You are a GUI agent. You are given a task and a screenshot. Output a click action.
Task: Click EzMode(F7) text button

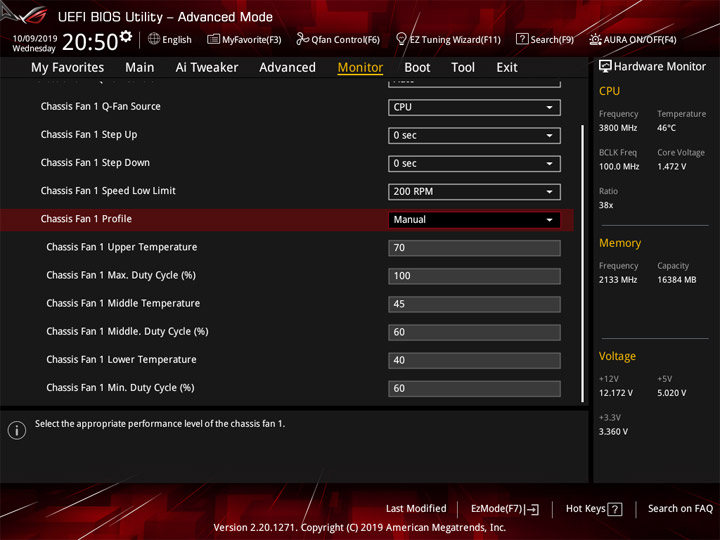[497, 509]
